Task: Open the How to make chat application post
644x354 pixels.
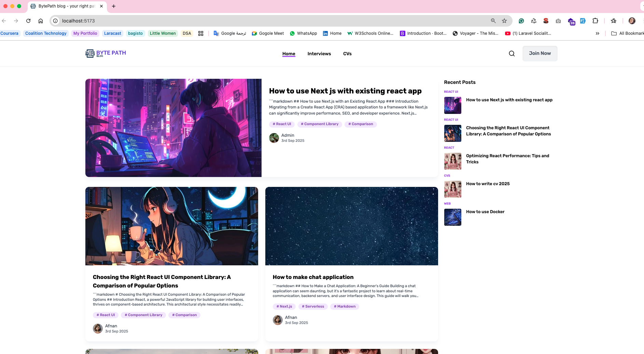Action: click(x=313, y=277)
